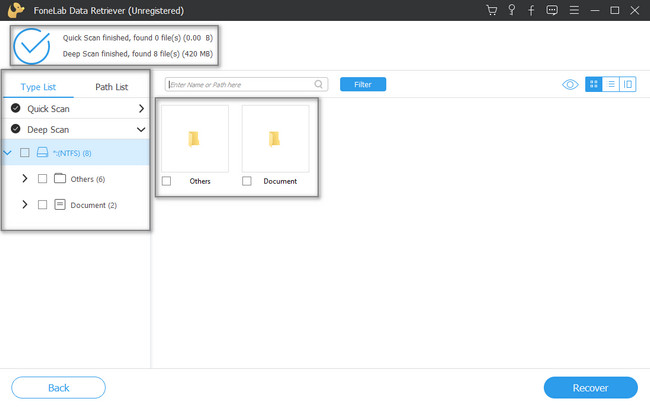The image size is (650, 407).
Task: Click the Filter button
Action: [363, 84]
